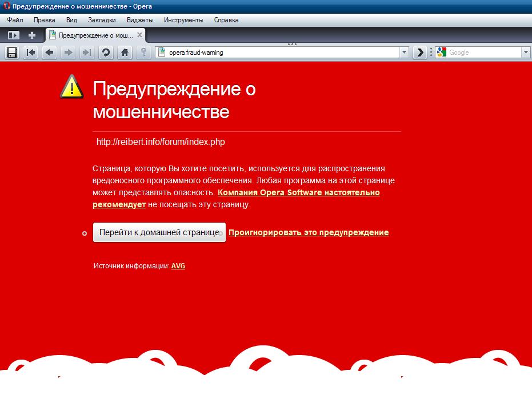
Task: Open the Справка menu
Action: click(x=226, y=20)
